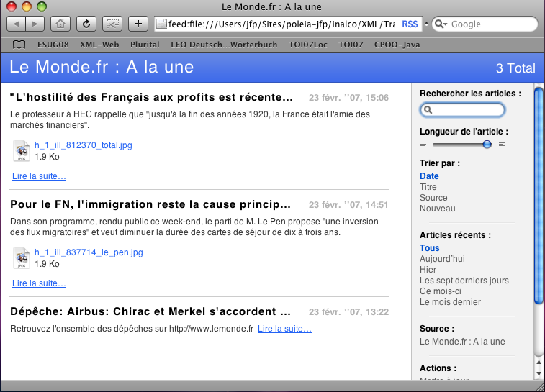
Task: Filter articles to Le mois dernier
Action: pos(450,301)
